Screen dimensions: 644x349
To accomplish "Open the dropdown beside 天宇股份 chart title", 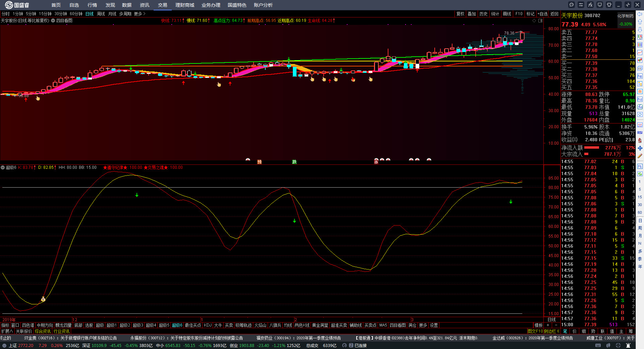I will tap(53, 20).
